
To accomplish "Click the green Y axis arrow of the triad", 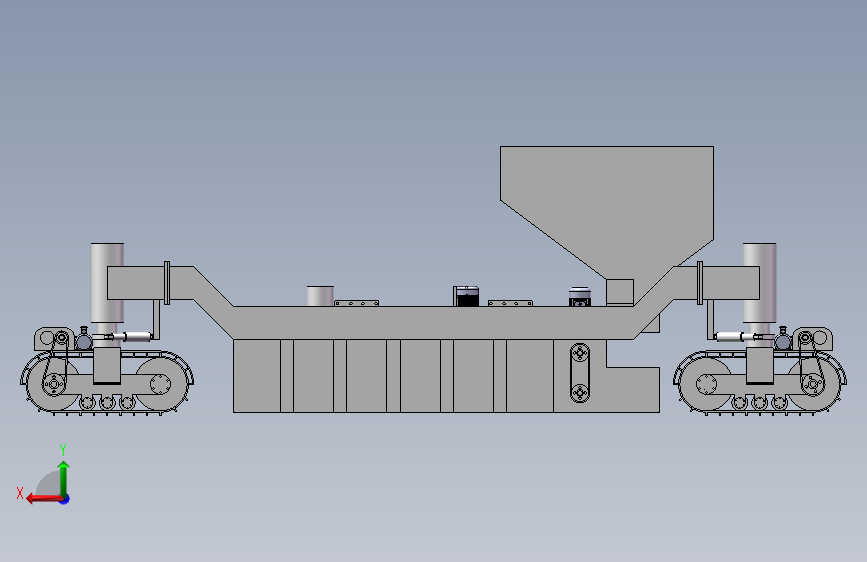I will click(x=64, y=478).
